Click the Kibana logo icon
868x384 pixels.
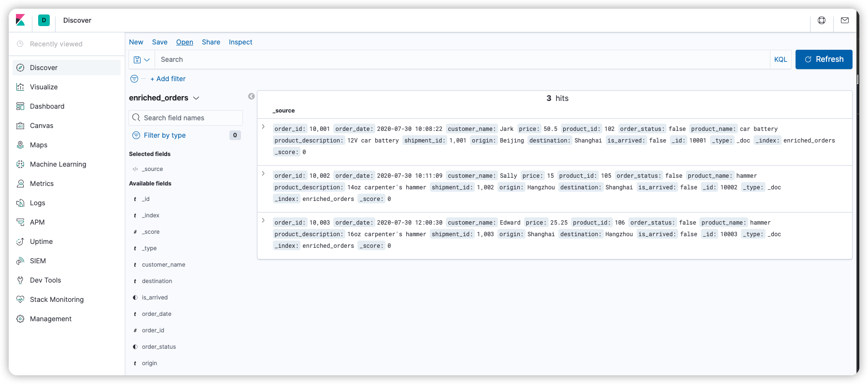coord(20,20)
